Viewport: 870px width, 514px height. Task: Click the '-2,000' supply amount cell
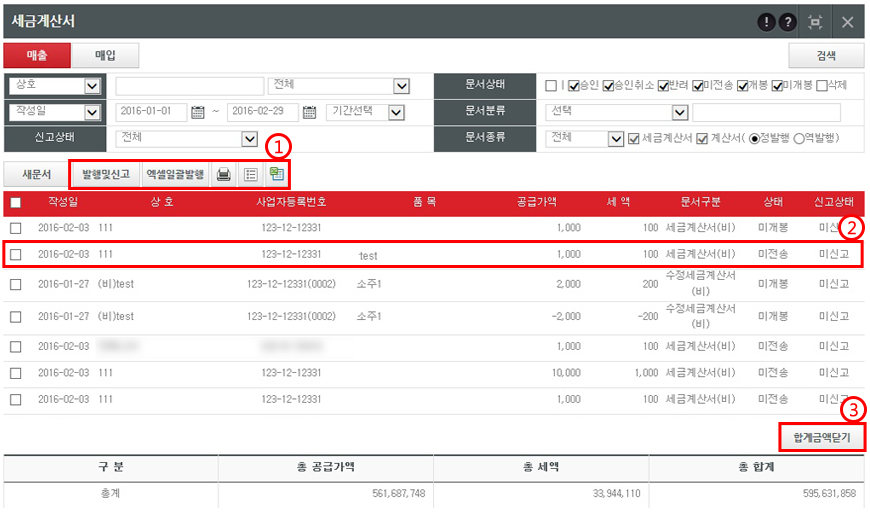tap(566, 316)
